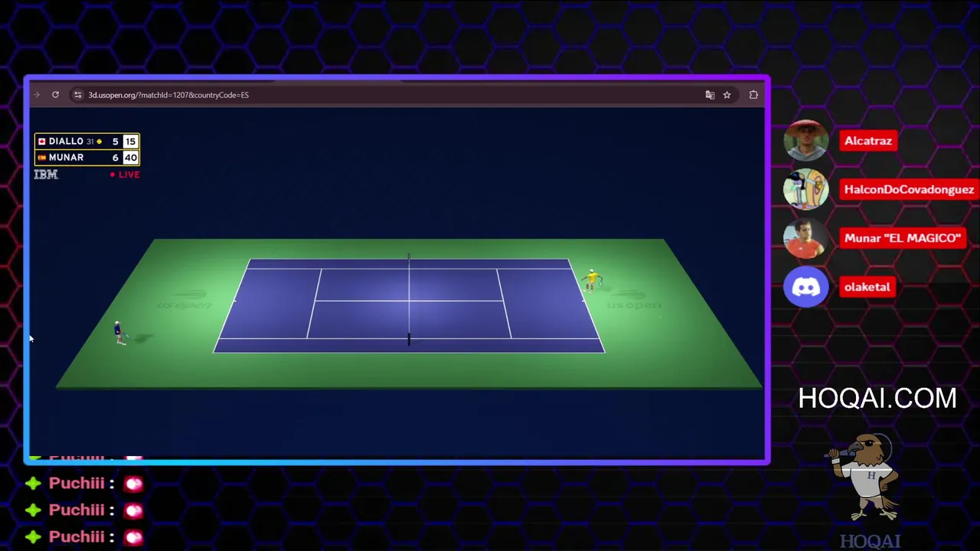The width and height of the screenshot is (980, 551).
Task: Click the IBM logo under the scoreboard
Action: pos(46,174)
